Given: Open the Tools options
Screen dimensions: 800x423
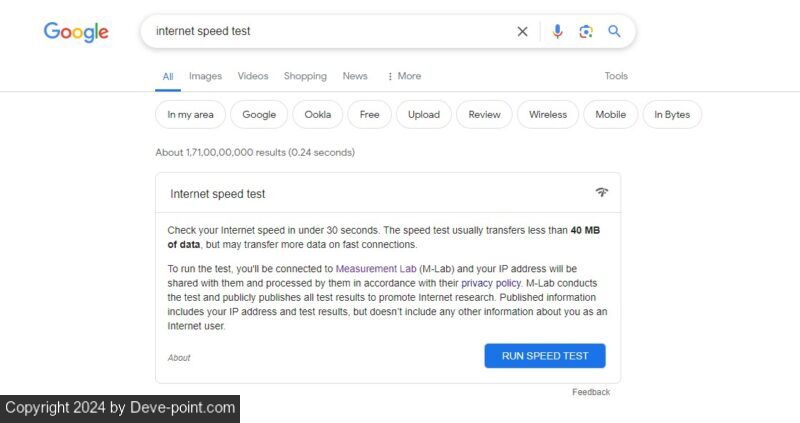Looking at the screenshot, I should click(x=616, y=76).
